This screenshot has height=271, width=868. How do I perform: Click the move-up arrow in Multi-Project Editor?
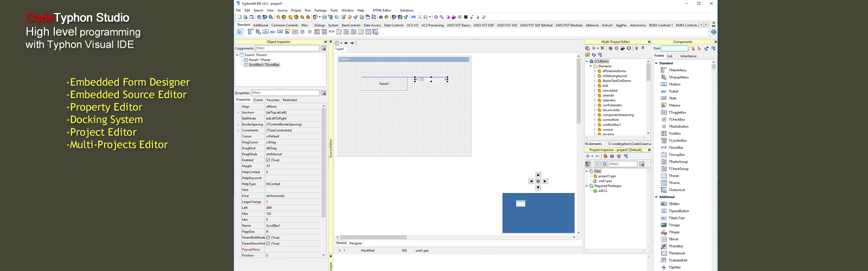coord(636,48)
